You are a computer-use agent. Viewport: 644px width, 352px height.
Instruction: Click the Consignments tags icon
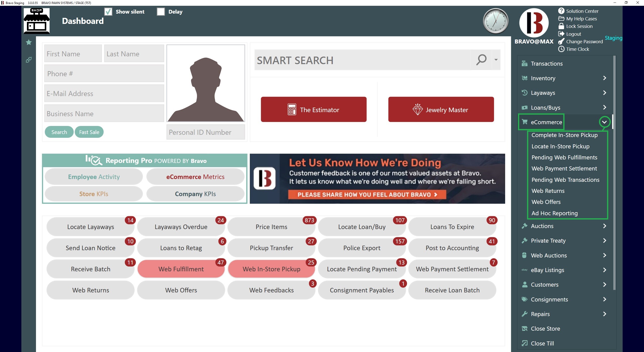(x=525, y=299)
